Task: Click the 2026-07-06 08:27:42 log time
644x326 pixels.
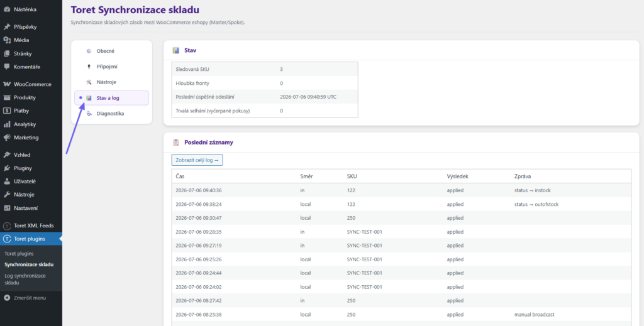Action: [198, 301]
